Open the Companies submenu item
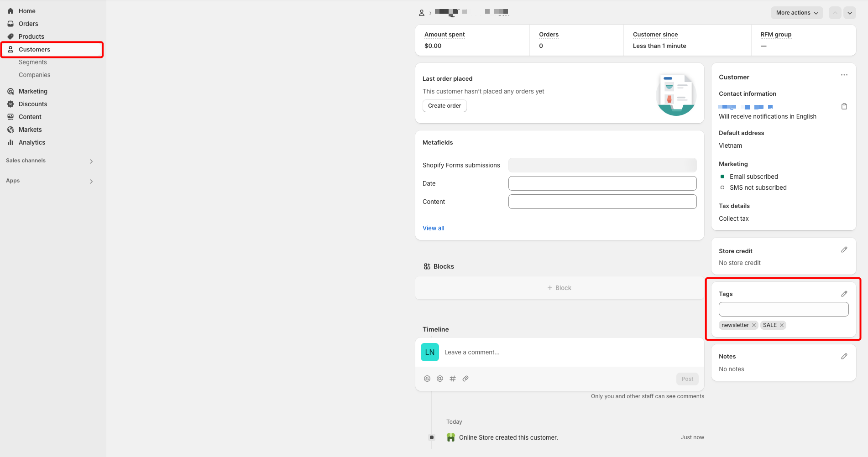 (35, 75)
